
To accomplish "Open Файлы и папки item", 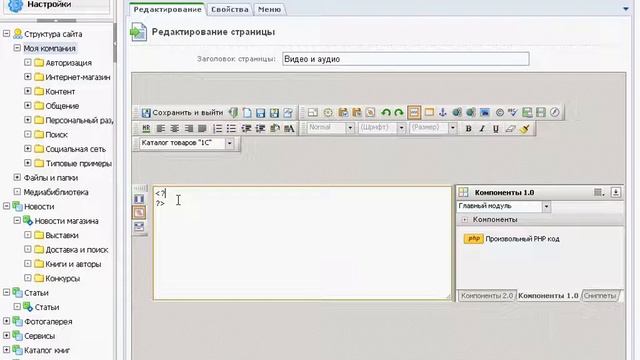I will tap(51, 178).
